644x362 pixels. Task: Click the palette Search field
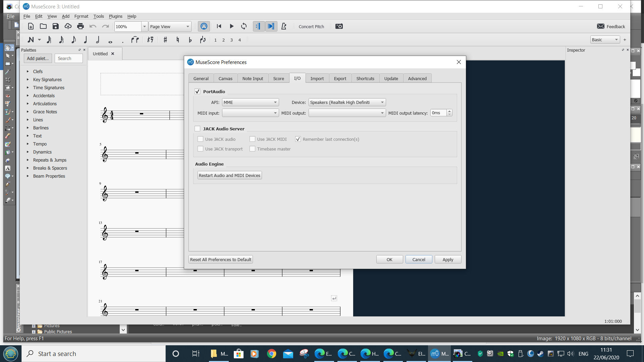coord(69,58)
